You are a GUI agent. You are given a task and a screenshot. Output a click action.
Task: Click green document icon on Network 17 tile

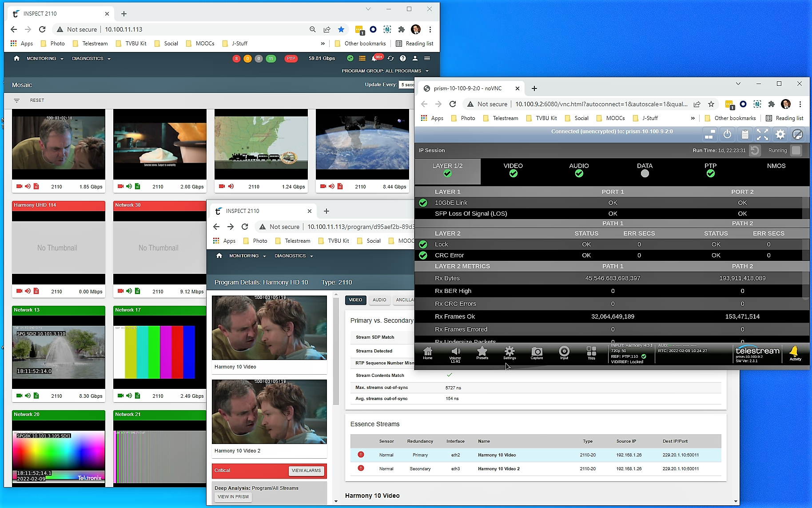coord(137,396)
